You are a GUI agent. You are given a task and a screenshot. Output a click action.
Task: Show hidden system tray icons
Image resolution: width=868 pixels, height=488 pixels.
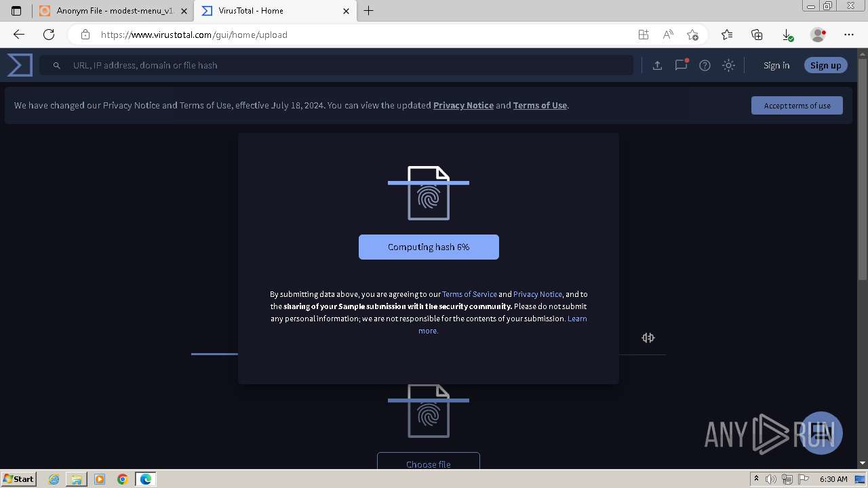[756, 479]
